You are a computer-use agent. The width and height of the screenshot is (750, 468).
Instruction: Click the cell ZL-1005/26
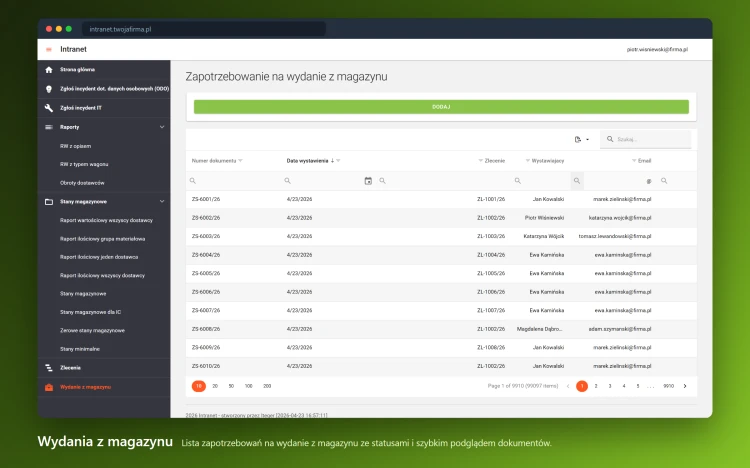[491, 273]
